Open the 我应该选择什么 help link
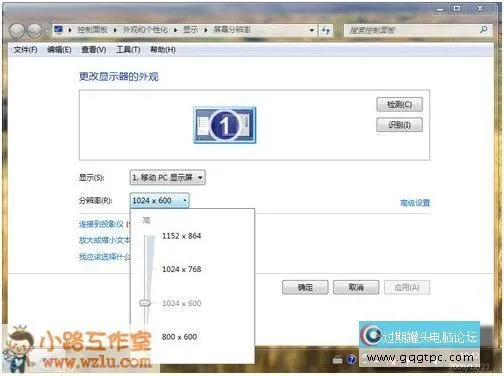 pyautogui.click(x=104, y=256)
